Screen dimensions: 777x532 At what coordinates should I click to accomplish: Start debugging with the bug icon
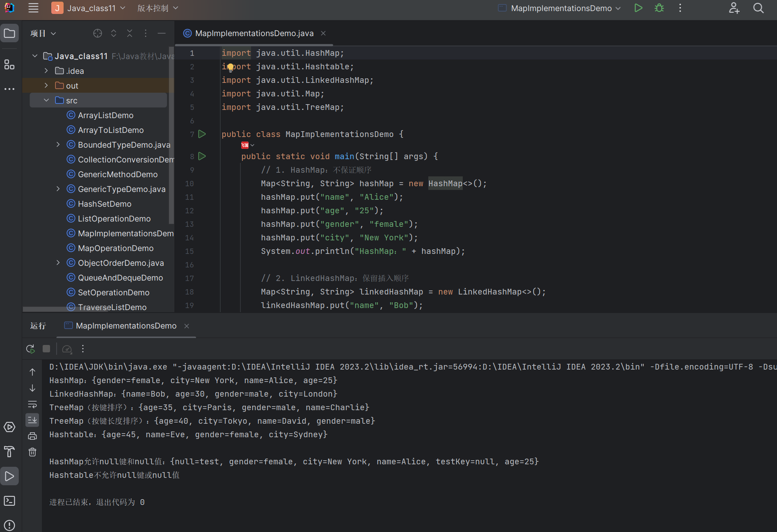pos(659,8)
